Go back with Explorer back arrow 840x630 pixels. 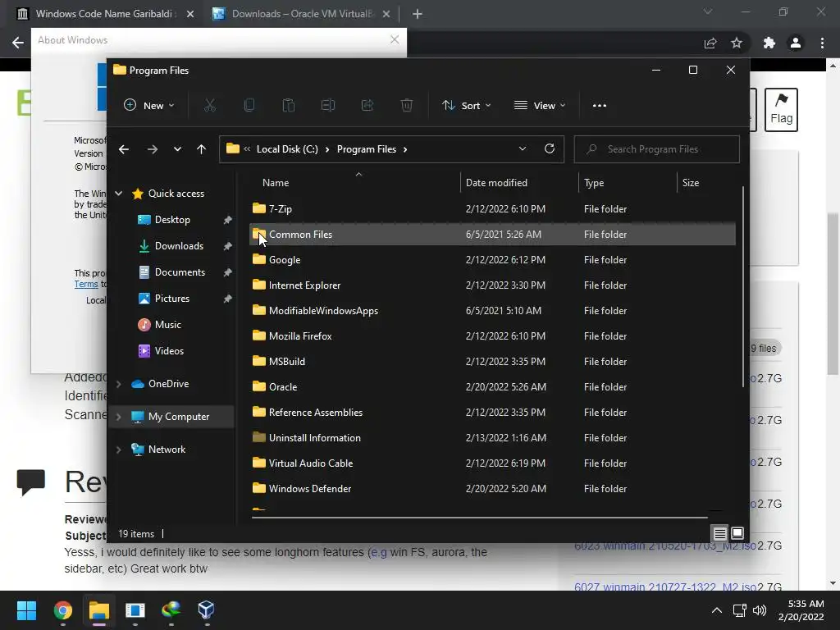click(124, 149)
